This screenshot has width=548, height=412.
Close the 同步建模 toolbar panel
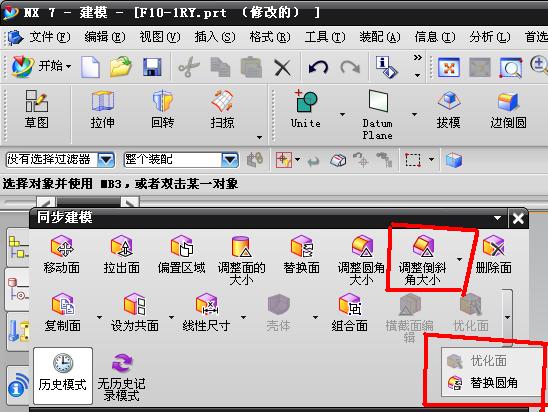click(518, 218)
